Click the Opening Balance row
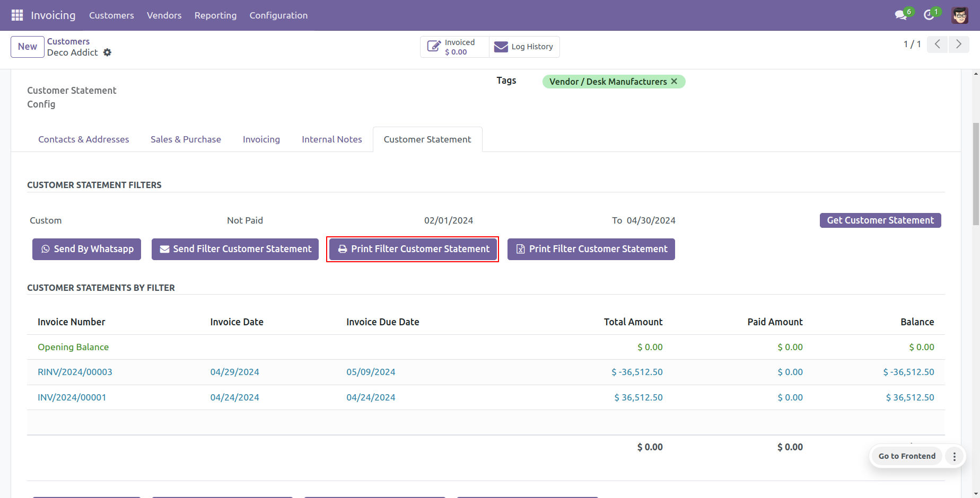The image size is (980, 498). pyautogui.click(x=486, y=347)
